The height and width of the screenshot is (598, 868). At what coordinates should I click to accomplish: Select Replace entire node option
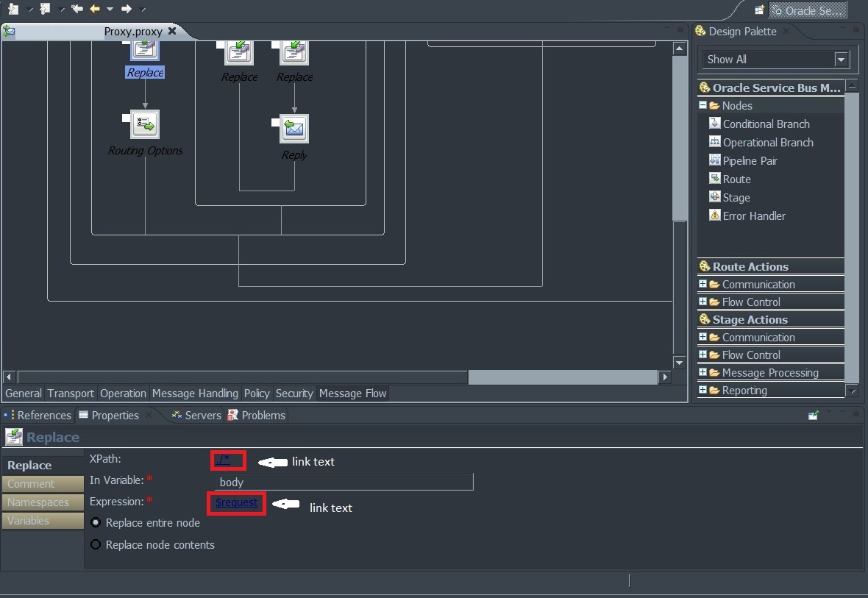tap(96, 523)
